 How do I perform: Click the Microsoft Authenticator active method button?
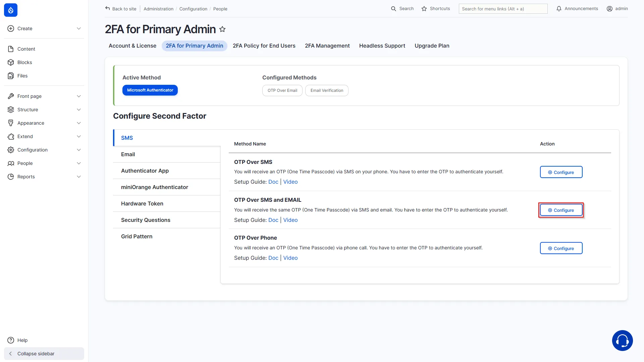pyautogui.click(x=150, y=90)
